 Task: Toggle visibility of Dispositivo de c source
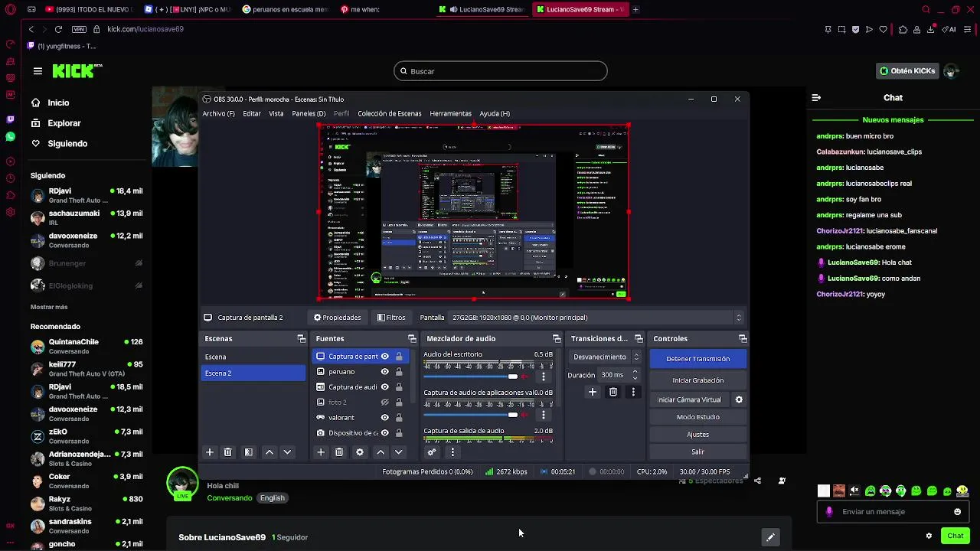point(385,433)
